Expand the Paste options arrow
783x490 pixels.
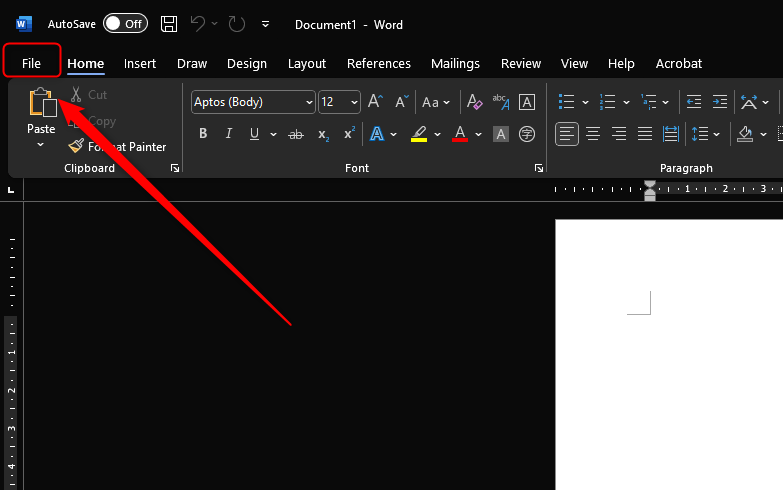pyautogui.click(x=40, y=145)
